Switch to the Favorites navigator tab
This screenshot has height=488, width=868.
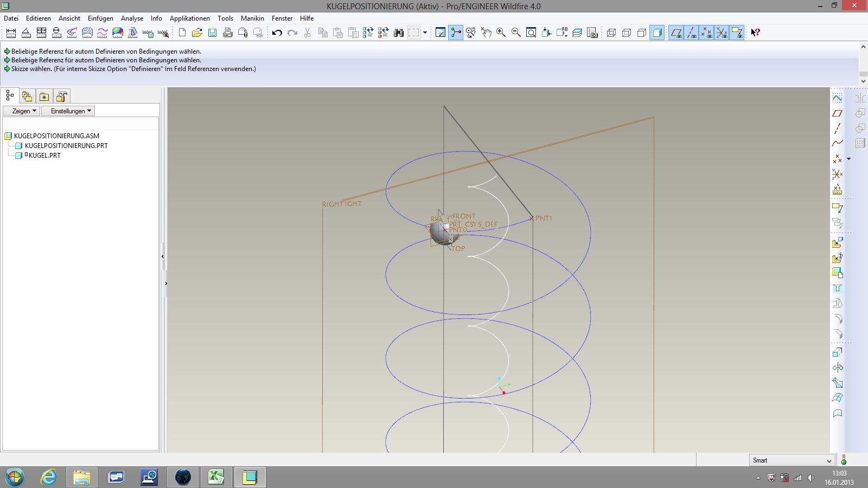(44, 97)
